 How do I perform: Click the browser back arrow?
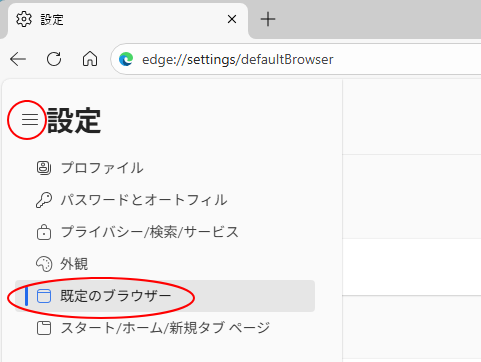[x=18, y=59]
